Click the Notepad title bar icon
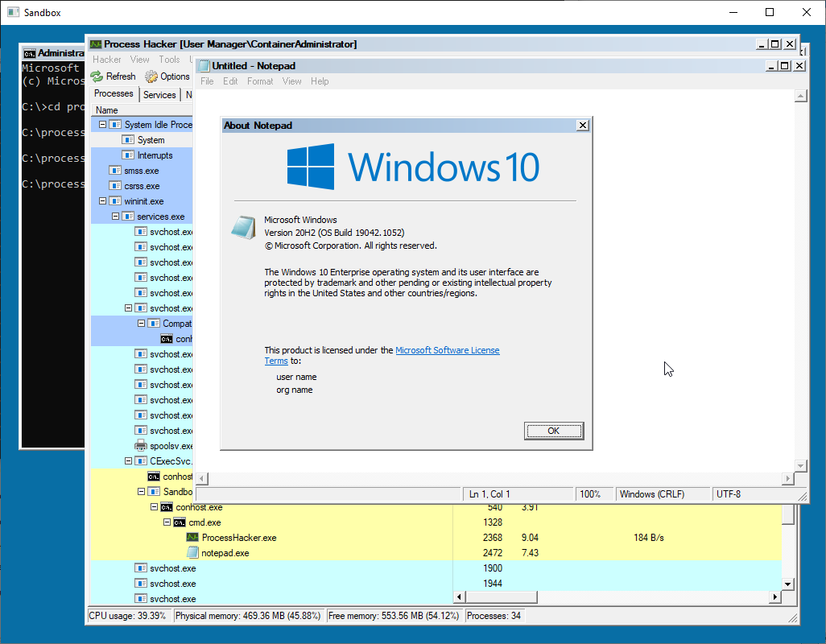Viewport: 826px width, 644px height. [x=204, y=66]
